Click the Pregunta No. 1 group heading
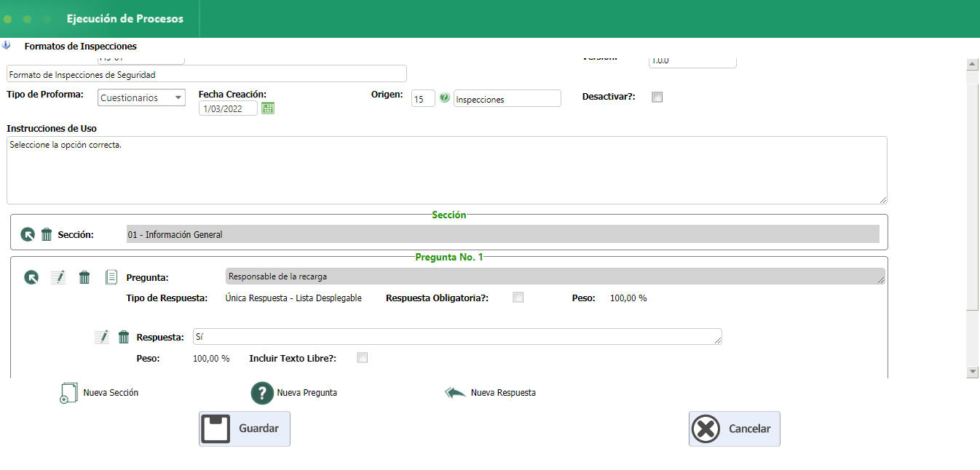Viewport: 980px width, 470px height. pos(449,257)
